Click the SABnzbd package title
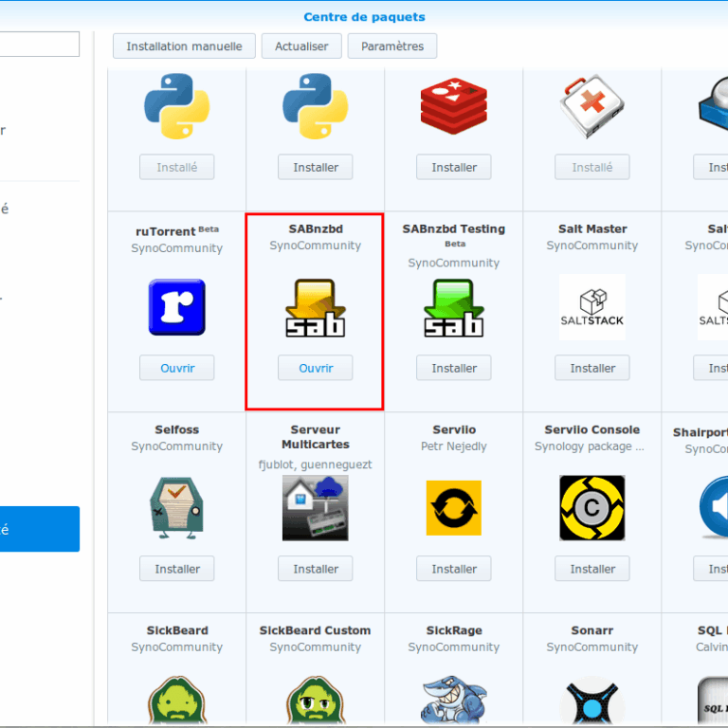Image resolution: width=728 pixels, height=728 pixels. pyautogui.click(x=316, y=228)
